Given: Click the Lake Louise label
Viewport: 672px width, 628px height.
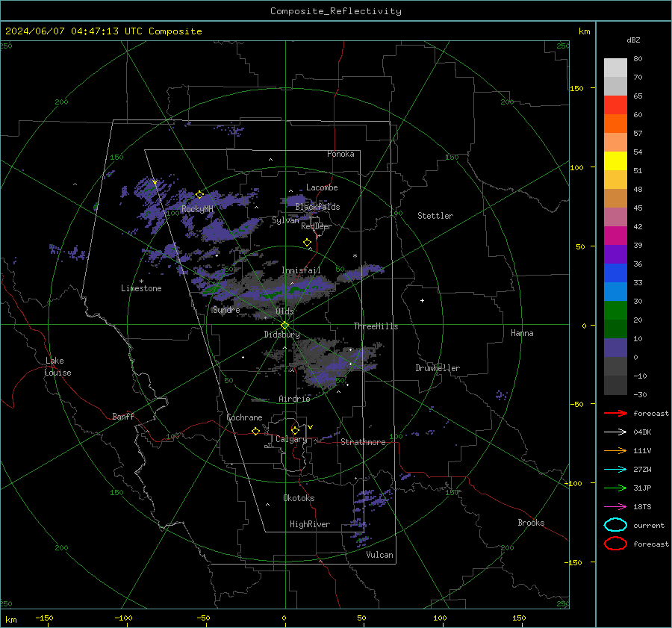Looking at the screenshot, I should (57, 367).
